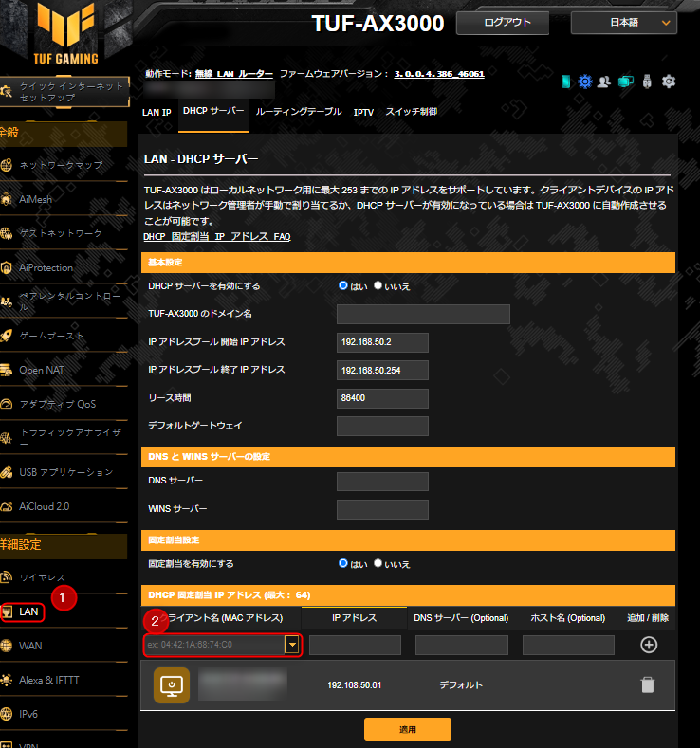Image resolution: width=700 pixels, height=748 pixels.
Task: Enable DHCP server with はい radio
Action: coord(343,285)
